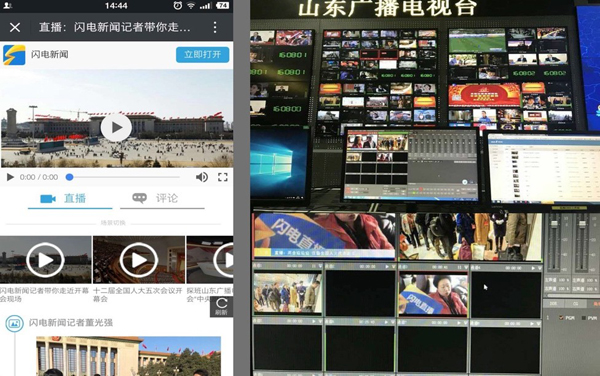Click the large 闪电直播 program output preview
600x376 pixels.
click(324, 236)
